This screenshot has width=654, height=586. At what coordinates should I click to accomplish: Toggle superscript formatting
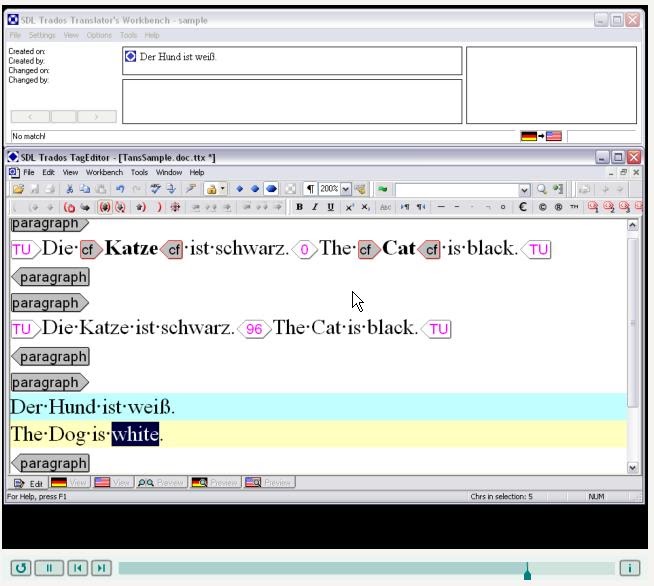[349, 207]
